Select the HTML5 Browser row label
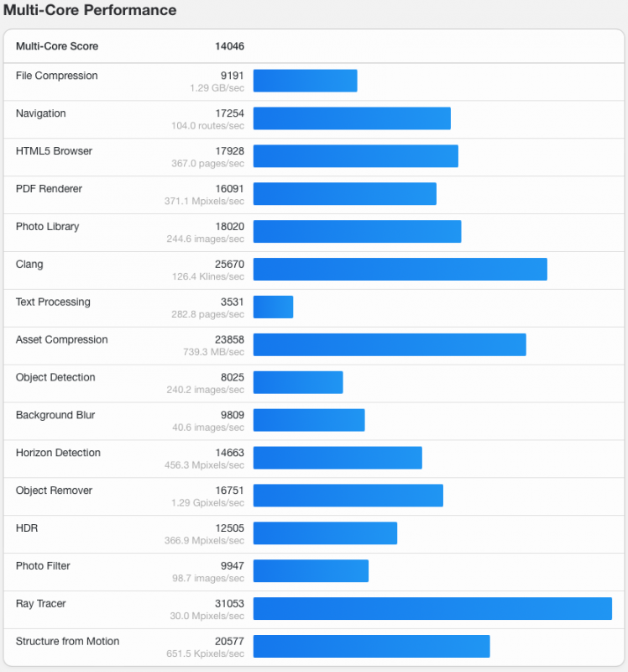 pyautogui.click(x=54, y=151)
